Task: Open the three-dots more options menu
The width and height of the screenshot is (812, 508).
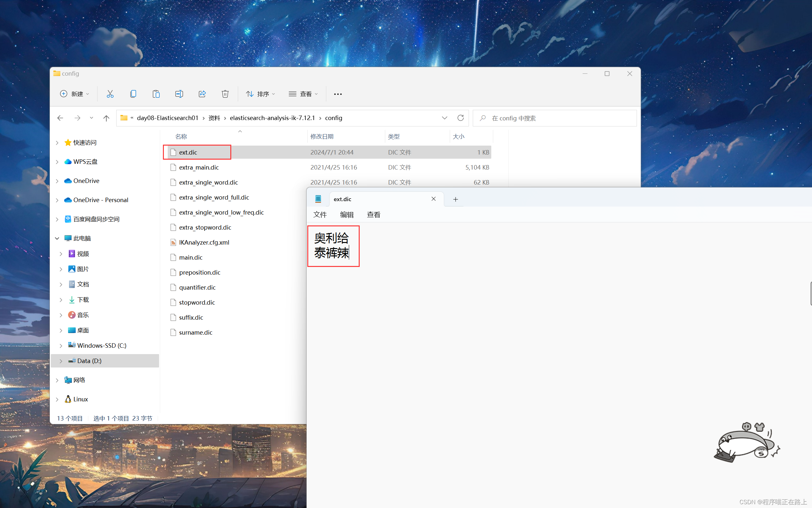Action: coord(338,94)
